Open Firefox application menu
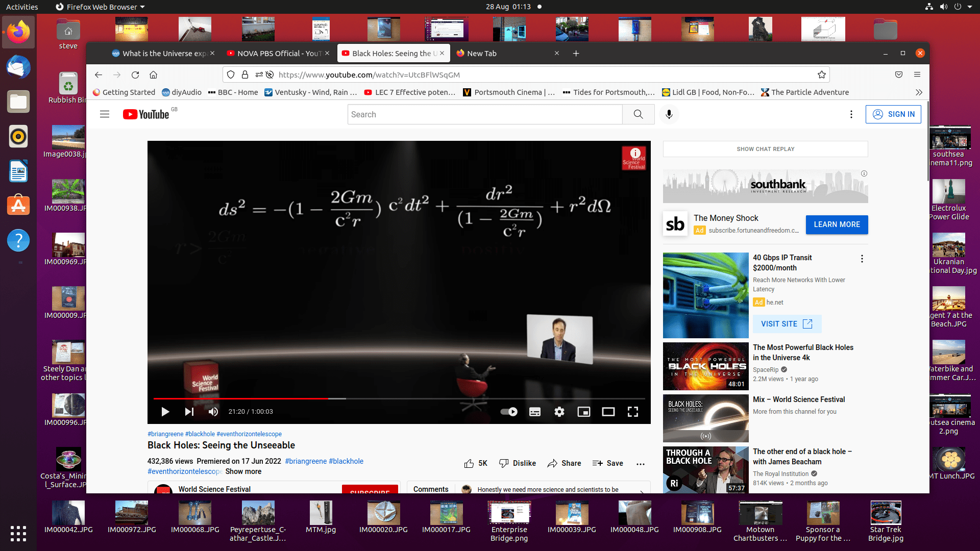The image size is (980, 551). coord(917,75)
